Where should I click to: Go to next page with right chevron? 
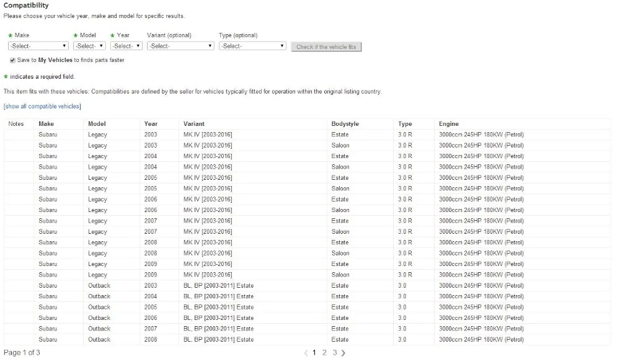(343, 353)
